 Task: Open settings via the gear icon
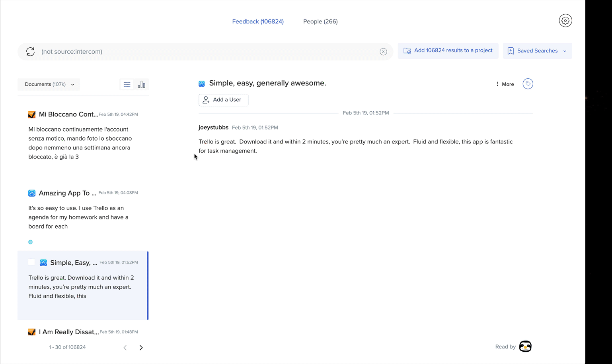(565, 21)
